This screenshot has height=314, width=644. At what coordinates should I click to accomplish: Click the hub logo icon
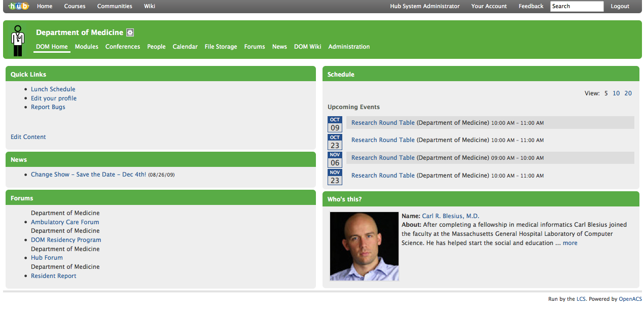pos(18,6)
